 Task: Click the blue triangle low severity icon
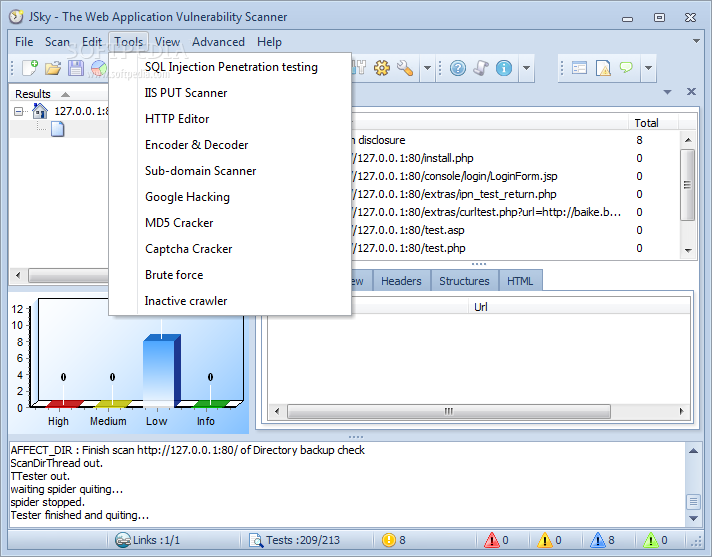(x=598, y=540)
